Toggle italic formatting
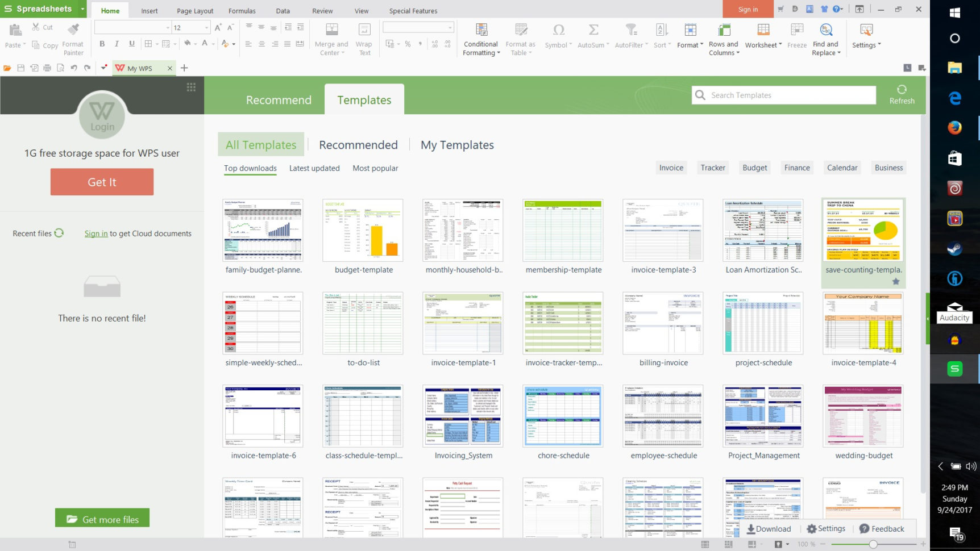980x551 pixels. pyautogui.click(x=117, y=43)
